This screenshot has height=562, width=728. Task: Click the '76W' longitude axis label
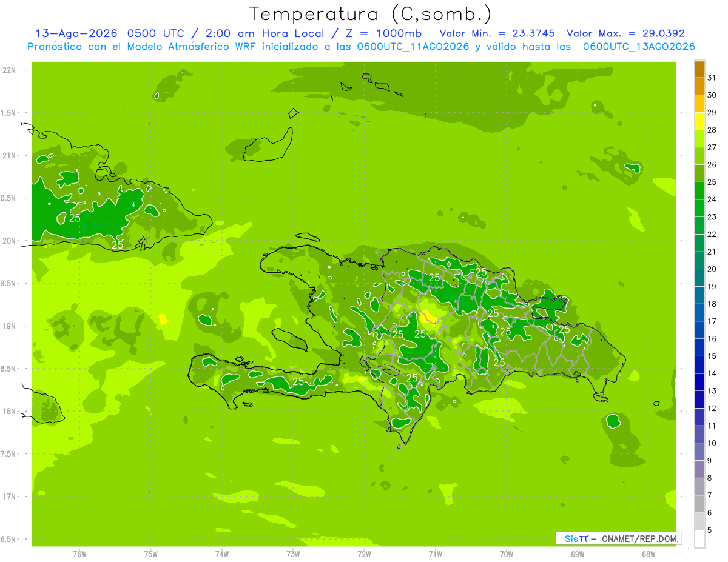pos(79,554)
